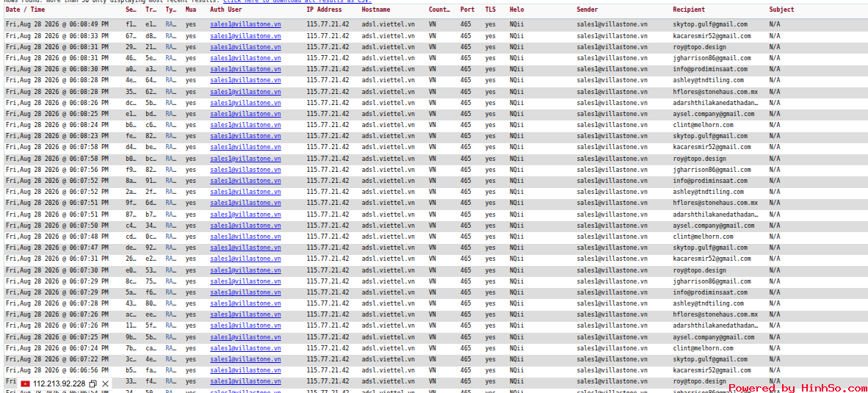Screen dimensions: 868x393
Task: Click recipient ashley@tndtiling.com in 06:07:28 PM row
Action: 709,303
